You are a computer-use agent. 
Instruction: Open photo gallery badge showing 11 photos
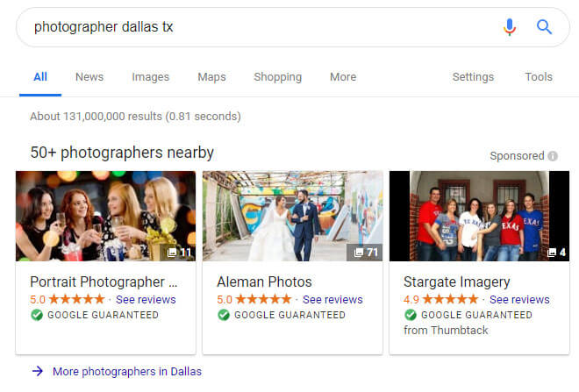coord(179,253)
